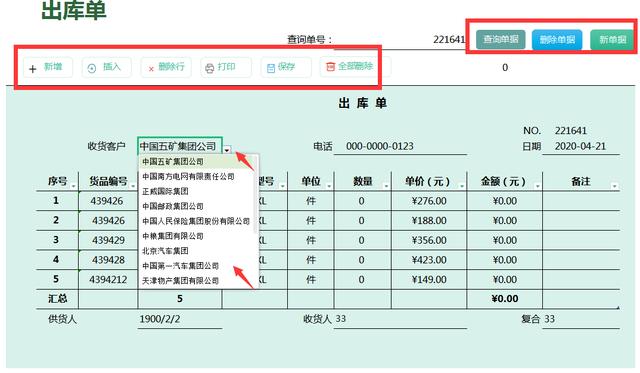Open the 序号 column filter arrow

click(73, 186)
